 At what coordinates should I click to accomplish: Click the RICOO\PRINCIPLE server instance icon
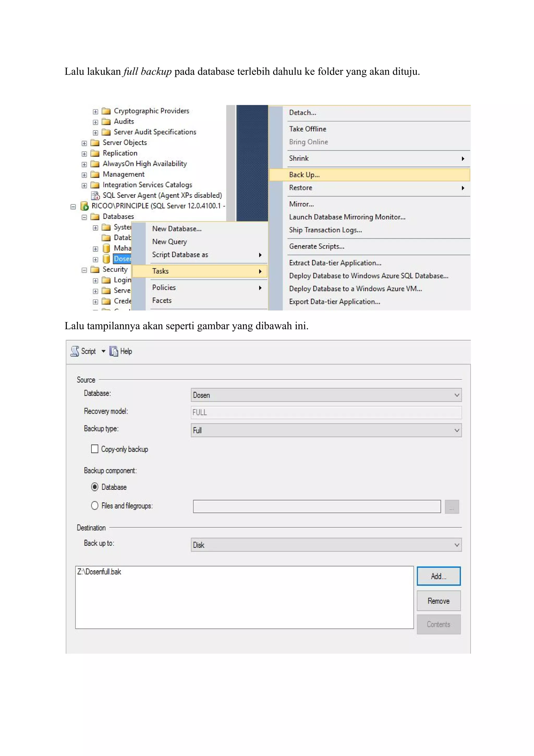pyautogui.click(x=84, y=206)
